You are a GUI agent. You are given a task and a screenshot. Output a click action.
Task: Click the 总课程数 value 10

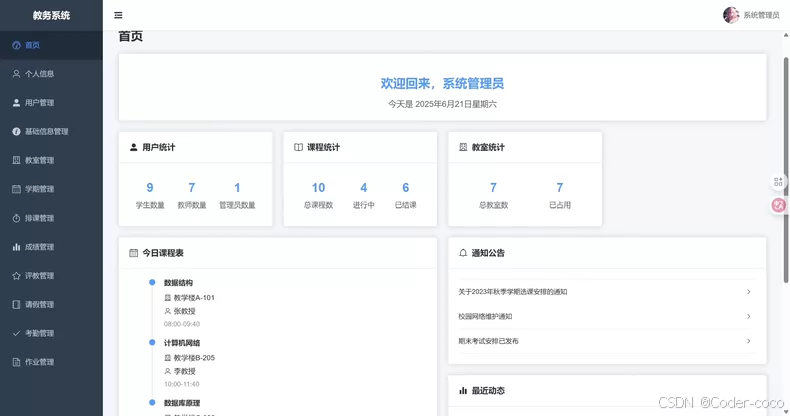[x=318, y=187]
